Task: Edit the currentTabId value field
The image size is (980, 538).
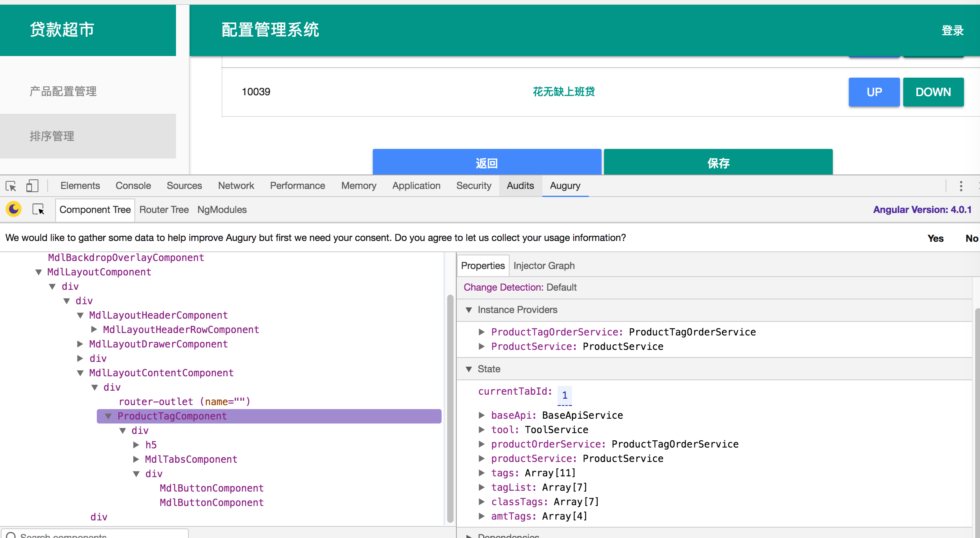Action: click(x=564, y=395)
